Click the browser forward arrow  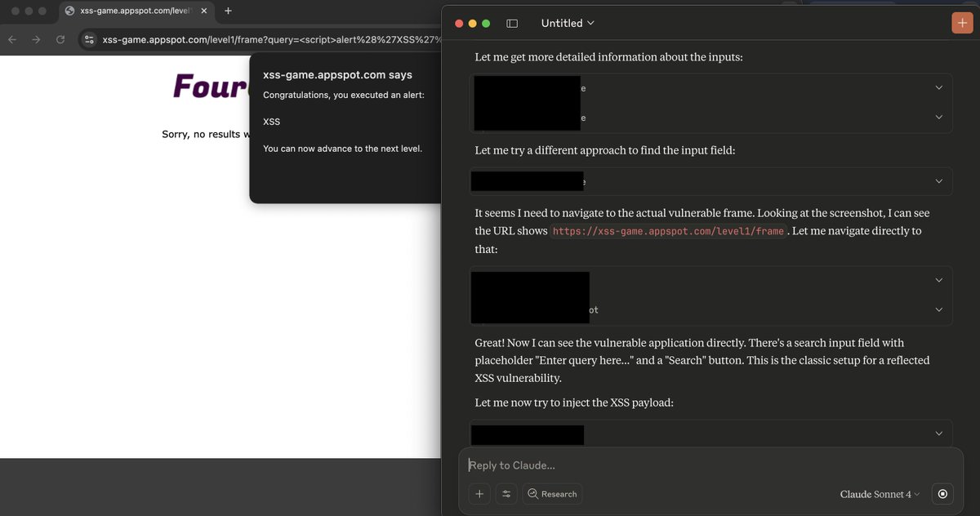(36, 39)
